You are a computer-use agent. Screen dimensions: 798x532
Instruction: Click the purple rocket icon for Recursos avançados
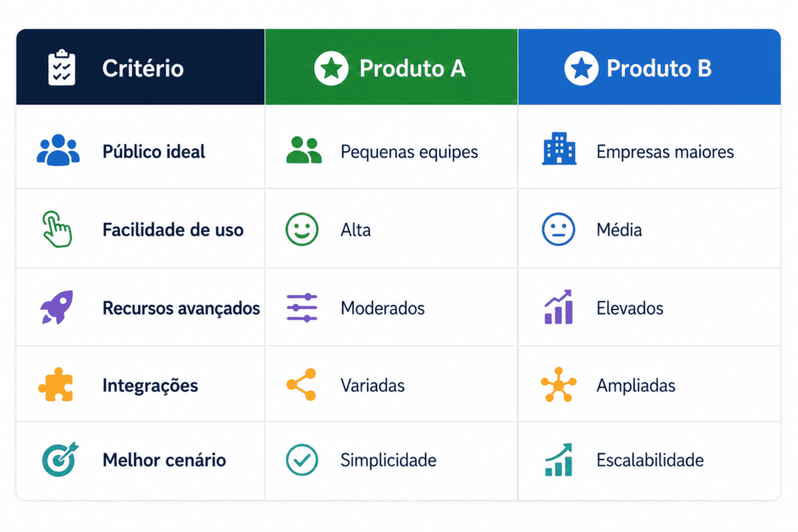57,307
